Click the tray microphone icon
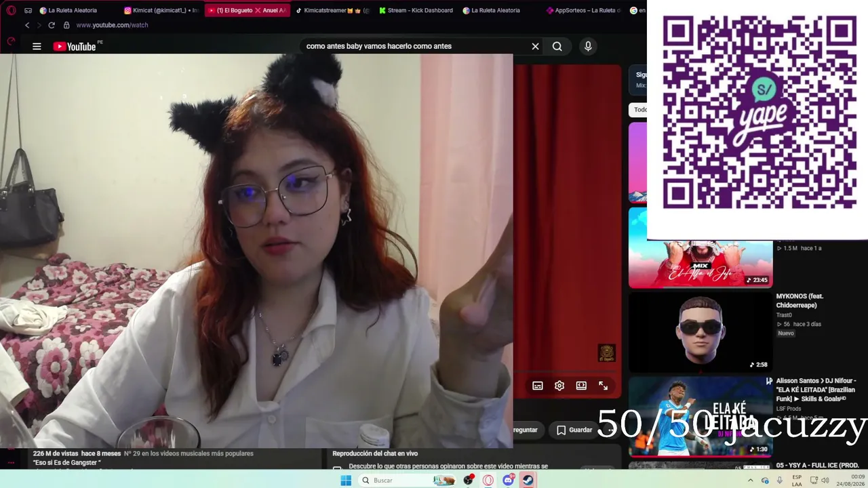The image size is (868, 488). coord(780,480)
